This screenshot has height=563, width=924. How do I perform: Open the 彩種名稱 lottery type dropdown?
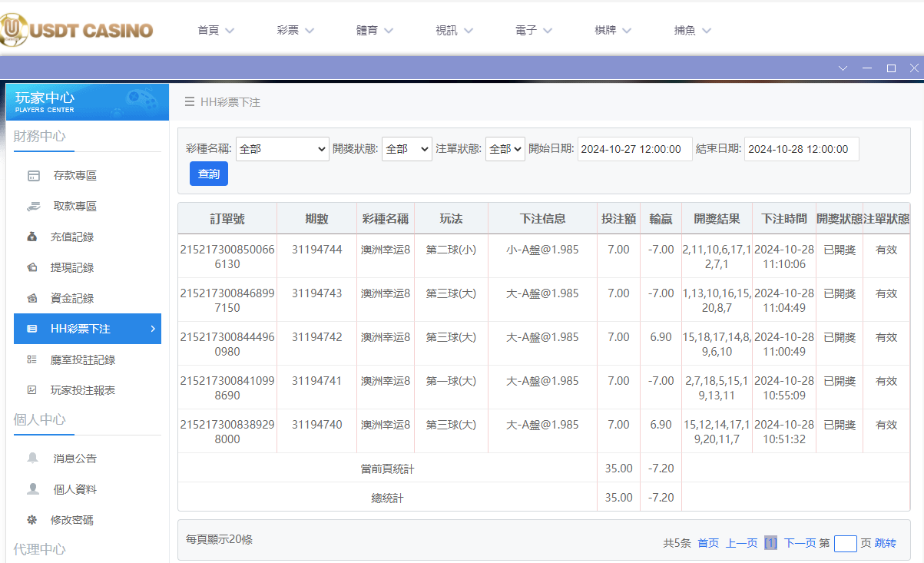[282, 148]
